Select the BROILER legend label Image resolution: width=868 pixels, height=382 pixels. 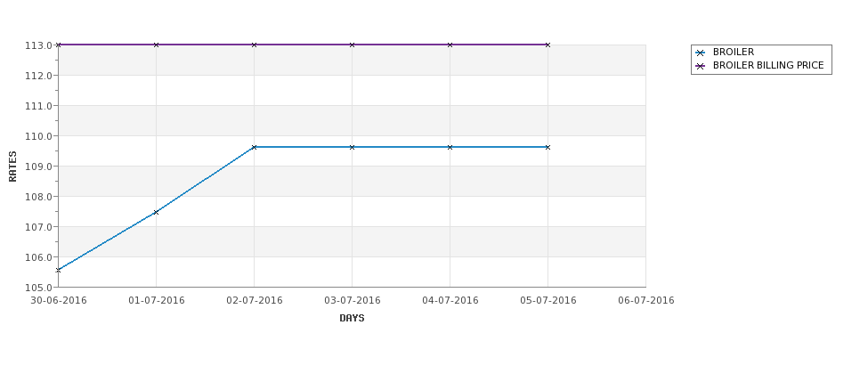pyautogui.click(x=733, y=52)
